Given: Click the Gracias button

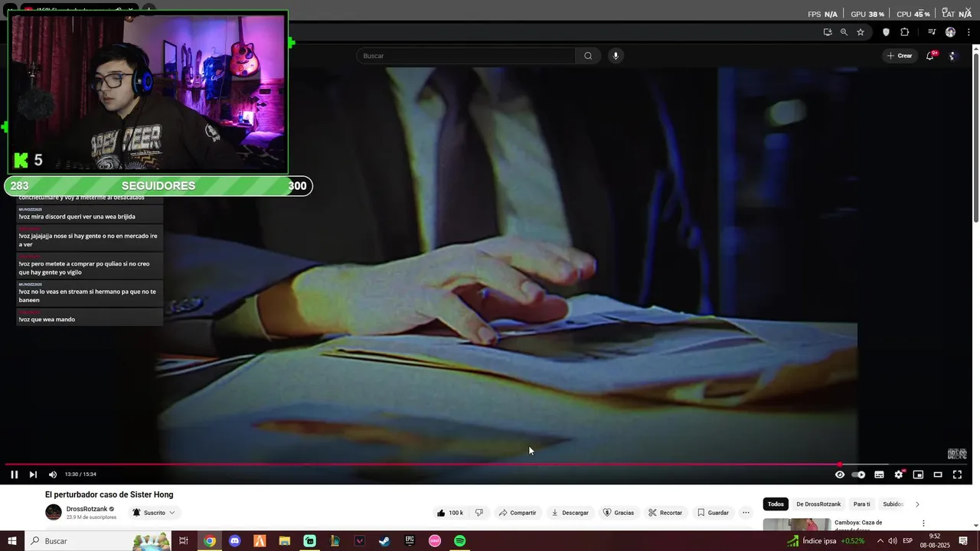Looking at the screenshot, I should click(x=618, y=513).
